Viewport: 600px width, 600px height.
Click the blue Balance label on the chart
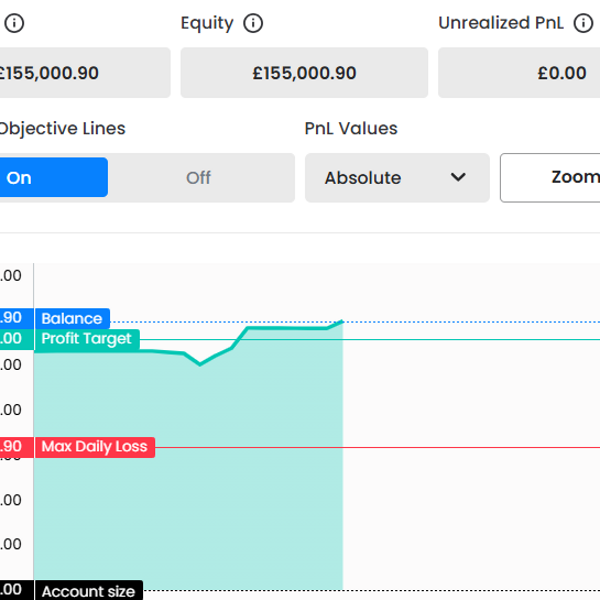[72, 319]
